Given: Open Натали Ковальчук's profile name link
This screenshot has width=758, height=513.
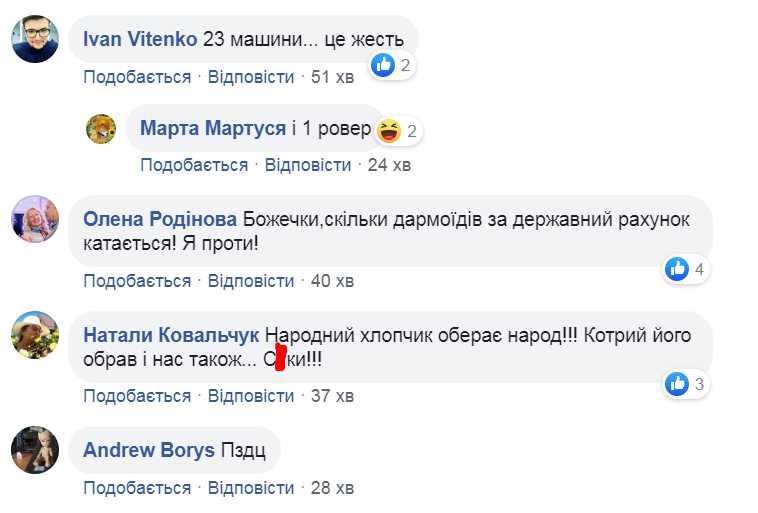Looking at the screenshot, I should click(172, 335).
